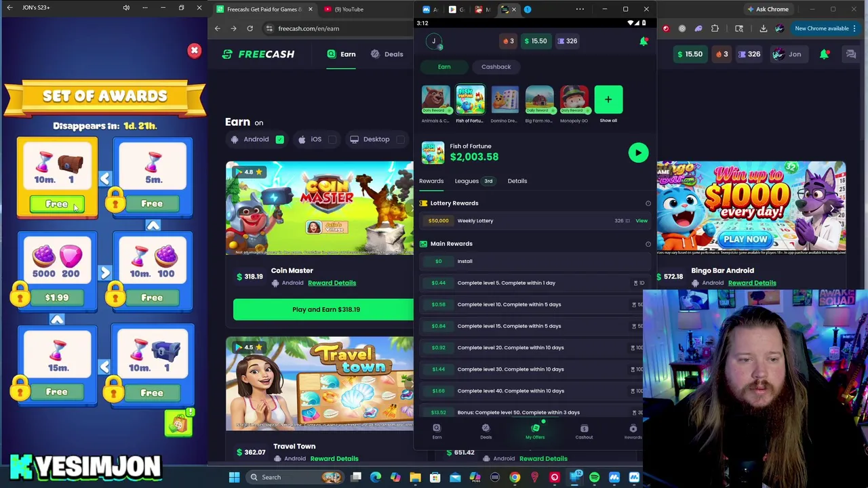Select the Animals & Coins game thumbnail
Image resolution: width=868 pixels, height=488 pixels.
point(435,100)
